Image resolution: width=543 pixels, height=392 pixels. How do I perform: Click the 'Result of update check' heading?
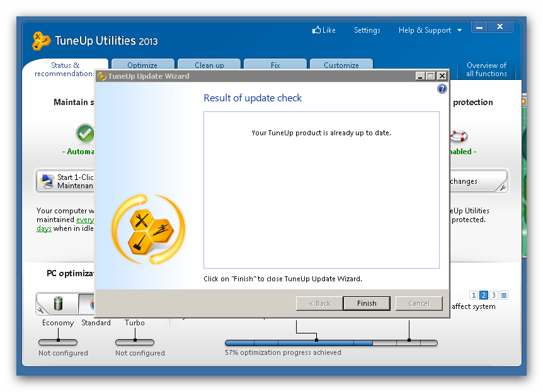(x=253, y=98)
